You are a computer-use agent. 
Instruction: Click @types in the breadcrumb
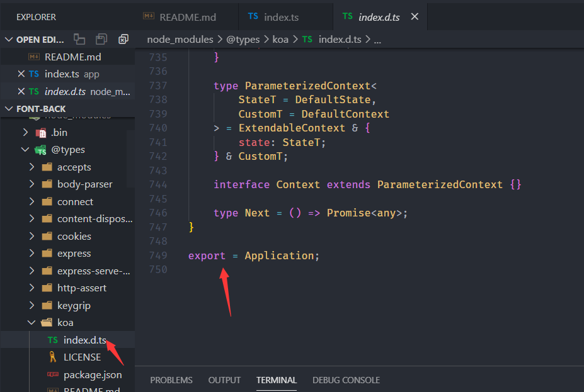click(243, 40)
